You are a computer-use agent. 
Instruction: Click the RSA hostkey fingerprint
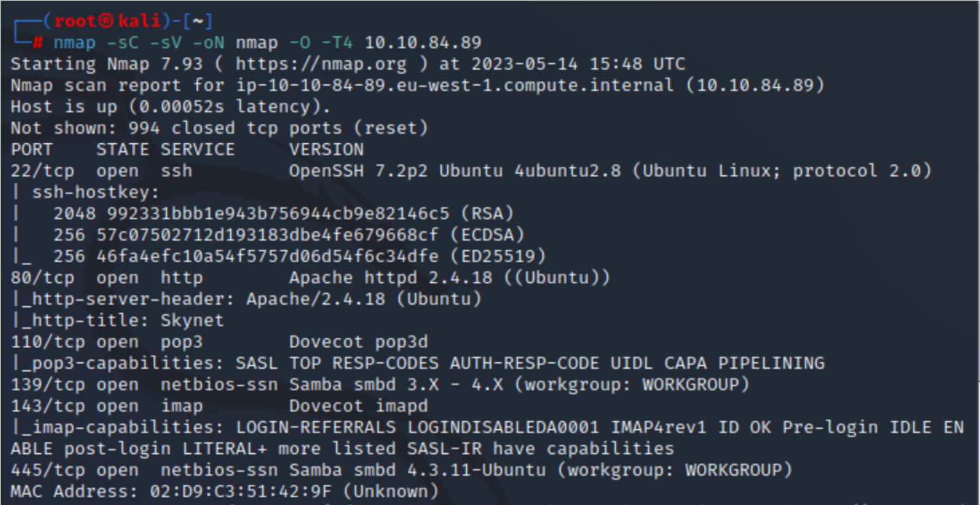[x=278, y=214]
